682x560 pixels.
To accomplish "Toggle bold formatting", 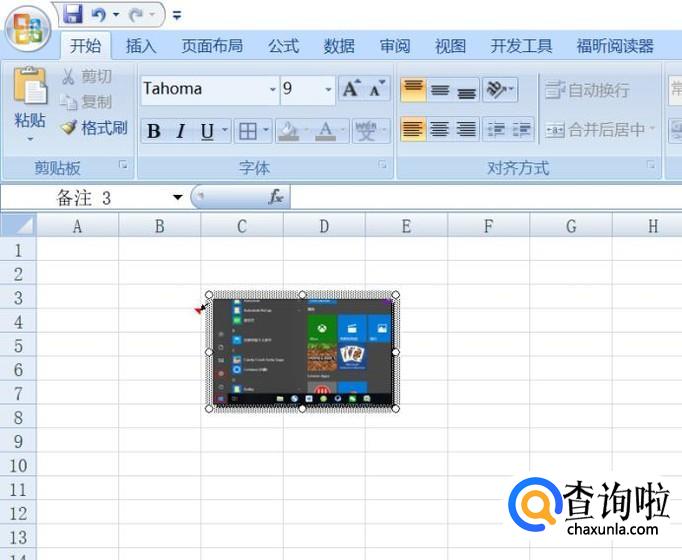I will pyautogui.click(x=154, y=131).
